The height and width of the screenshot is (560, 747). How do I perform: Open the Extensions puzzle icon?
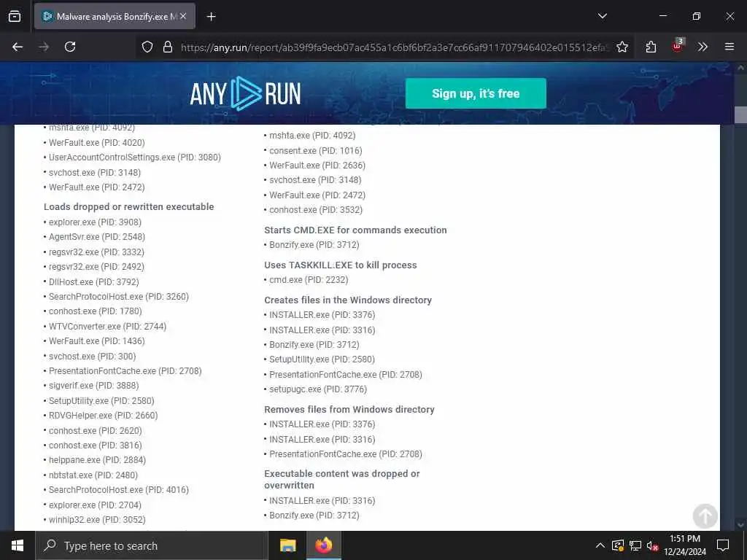coord(651,47)
